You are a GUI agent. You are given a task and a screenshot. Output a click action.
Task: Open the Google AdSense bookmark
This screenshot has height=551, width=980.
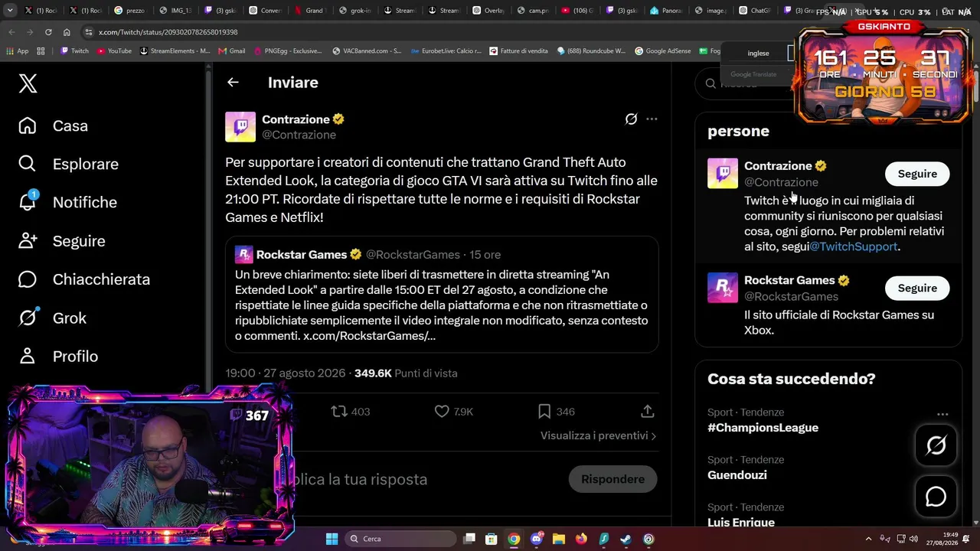click(662, 51)
